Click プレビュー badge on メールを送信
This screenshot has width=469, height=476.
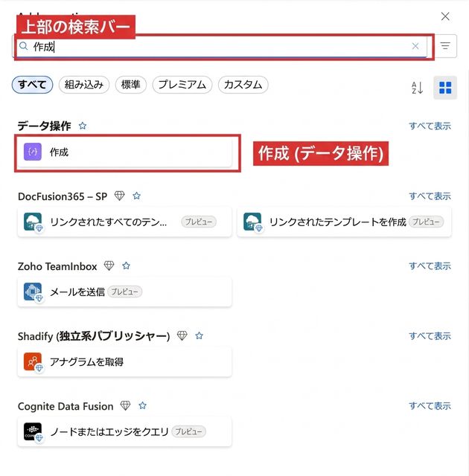point(125,292)
